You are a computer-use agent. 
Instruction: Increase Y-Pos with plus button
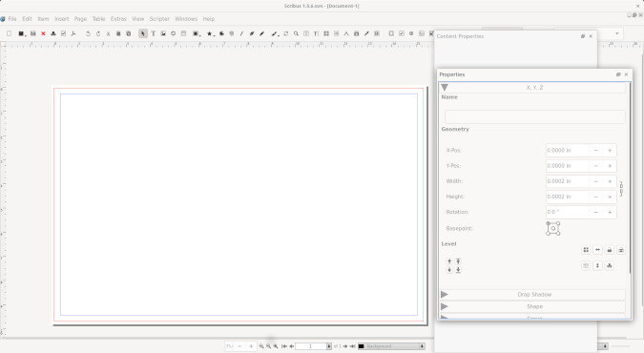tap(610, 166)
